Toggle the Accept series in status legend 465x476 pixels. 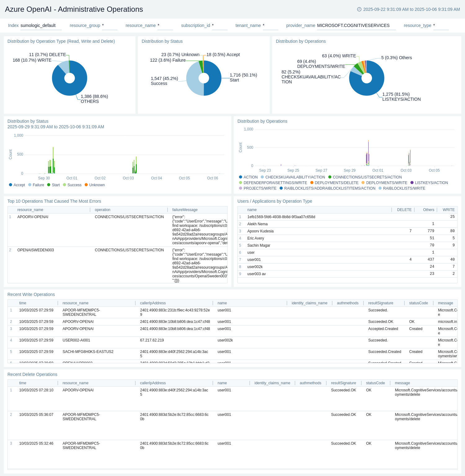(x=17, y=185)
